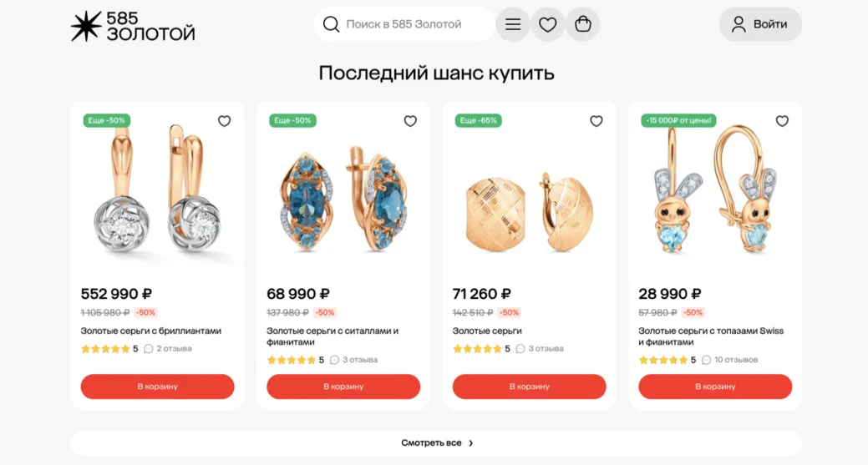
Task: Open the favorites heart in the header
Action: tap(547, 24)
